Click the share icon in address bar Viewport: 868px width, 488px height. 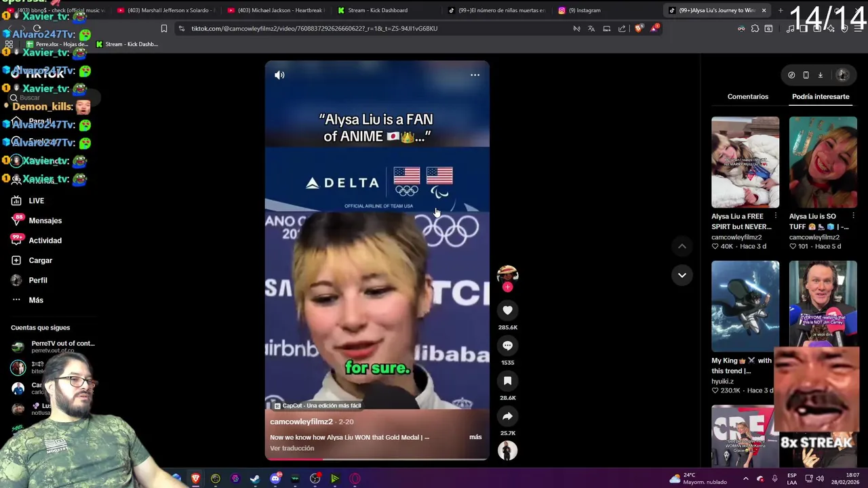(x=622, y=28)
